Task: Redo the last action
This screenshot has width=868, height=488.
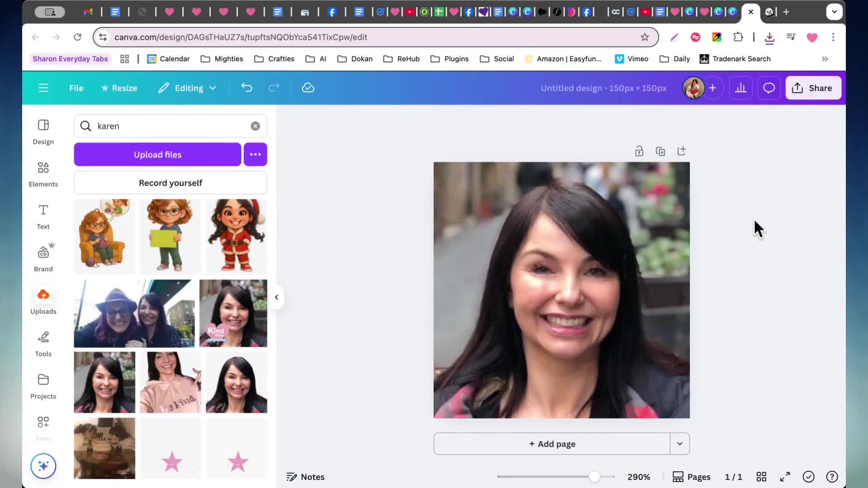Action: [x=274, y=88]
